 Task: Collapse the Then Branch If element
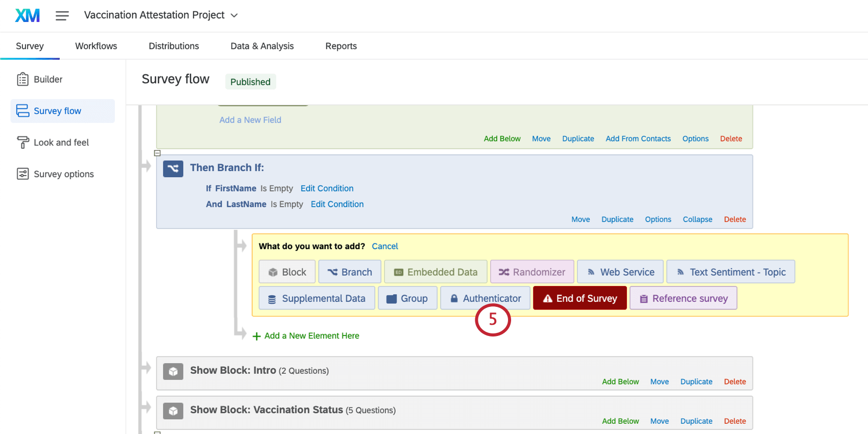[x=697, y=219]
